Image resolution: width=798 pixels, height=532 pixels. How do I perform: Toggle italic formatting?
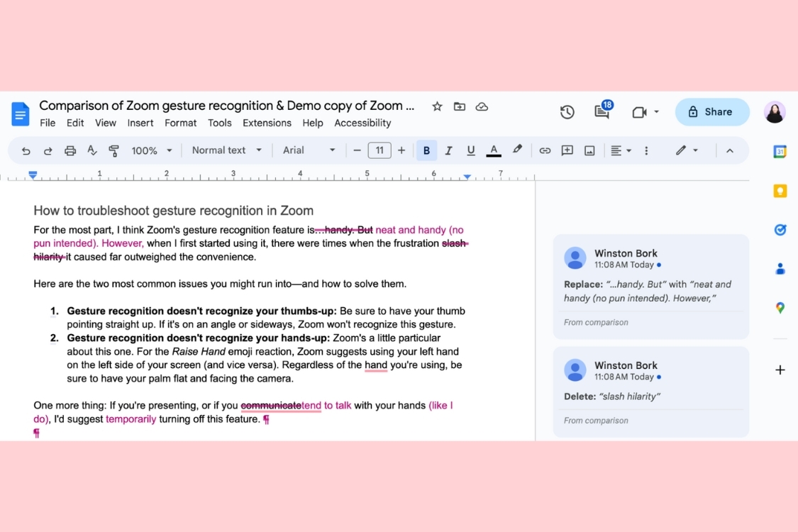[448, 150]
